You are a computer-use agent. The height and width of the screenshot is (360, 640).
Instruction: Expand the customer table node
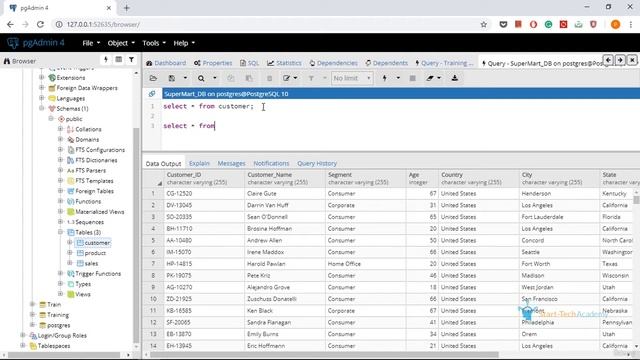coord(70,242)
